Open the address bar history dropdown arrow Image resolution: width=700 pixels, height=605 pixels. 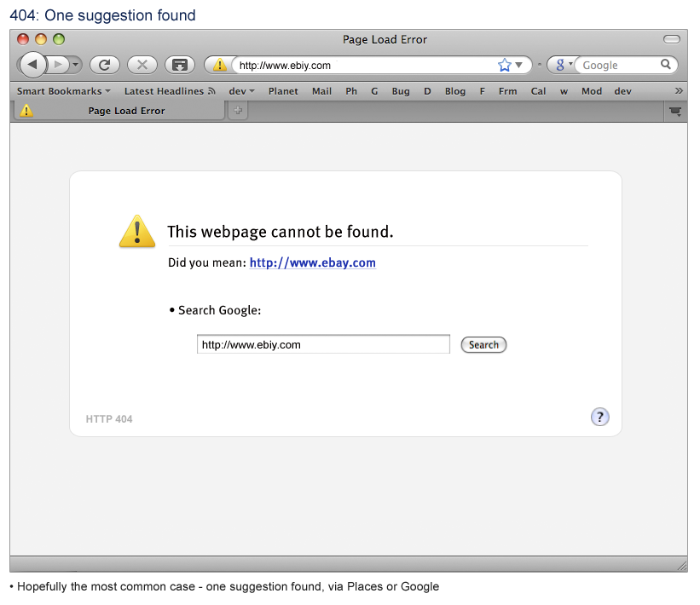pyautogui.click(x=518, y=65)
